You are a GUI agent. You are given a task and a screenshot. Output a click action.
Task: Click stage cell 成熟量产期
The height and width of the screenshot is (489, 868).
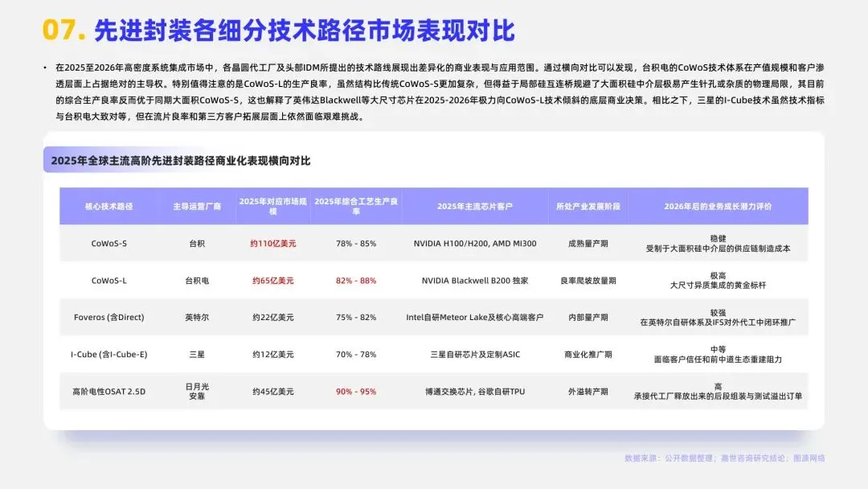tap(588, 243)
